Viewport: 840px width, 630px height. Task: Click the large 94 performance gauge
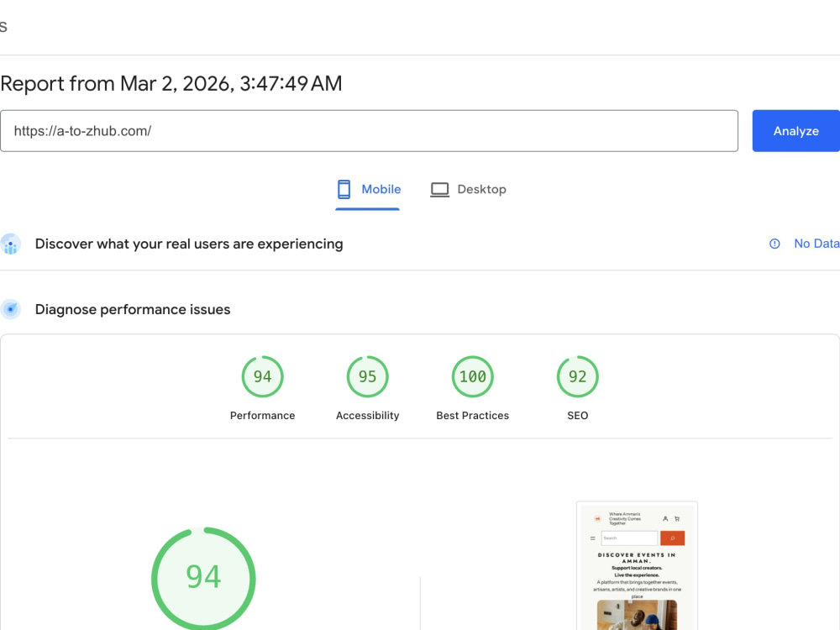pos(203,579)
